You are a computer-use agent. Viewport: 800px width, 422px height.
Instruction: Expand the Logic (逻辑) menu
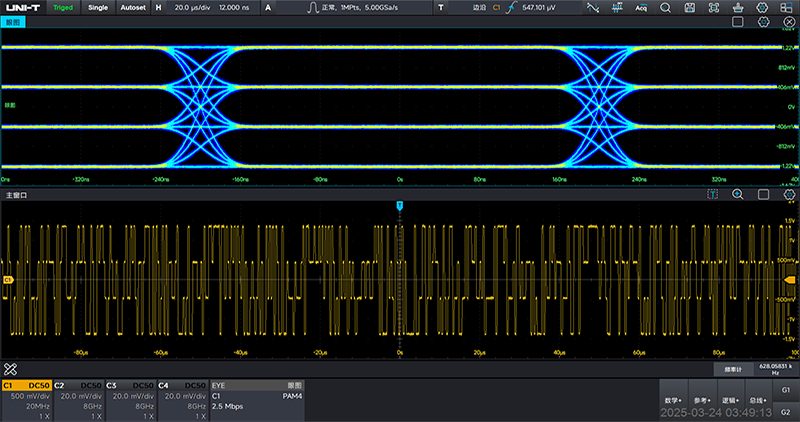click(730, 400)
